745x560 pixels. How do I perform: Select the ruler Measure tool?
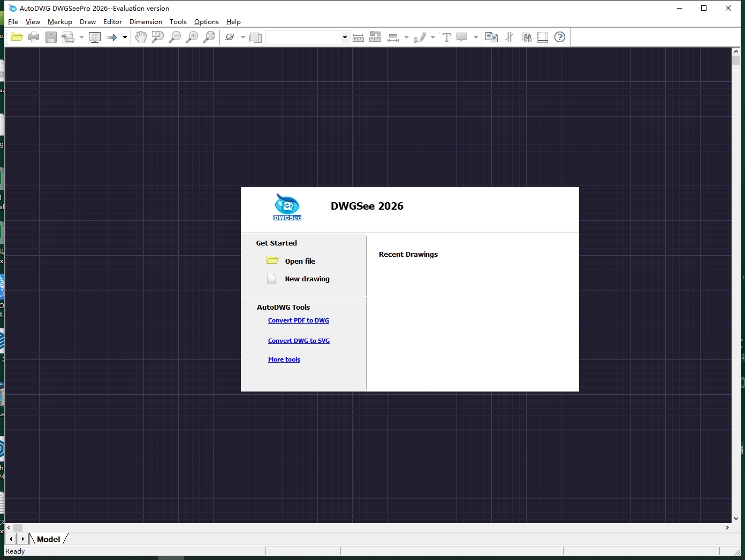[x=358, y=37]
